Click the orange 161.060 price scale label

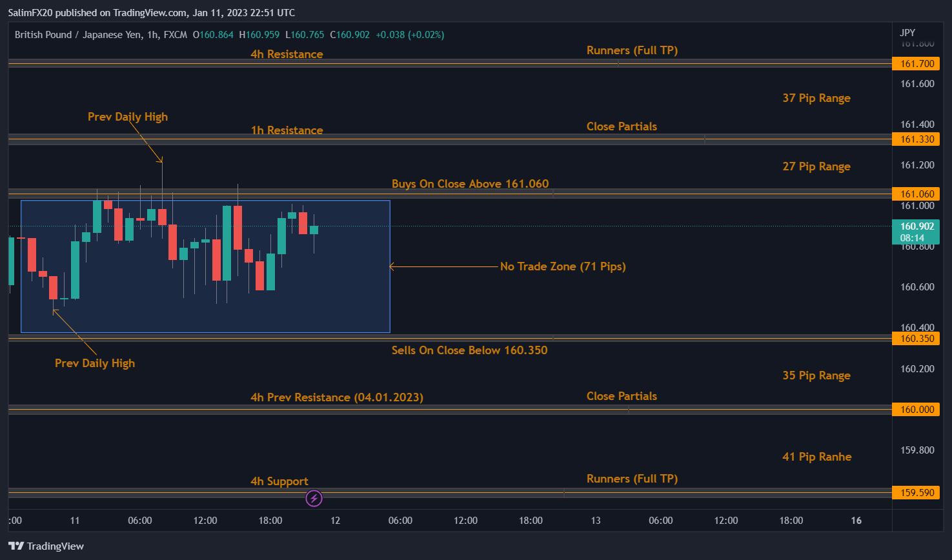coord(916,194)
